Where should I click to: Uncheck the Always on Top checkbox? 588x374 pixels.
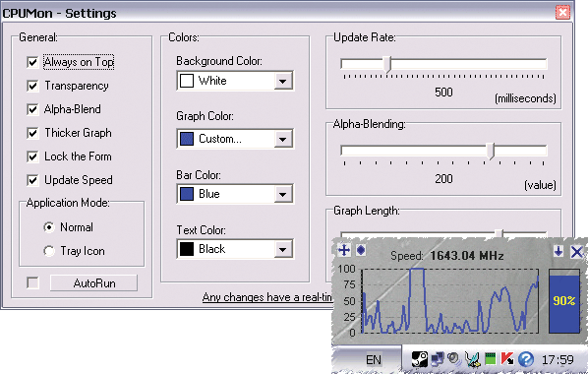32,62
